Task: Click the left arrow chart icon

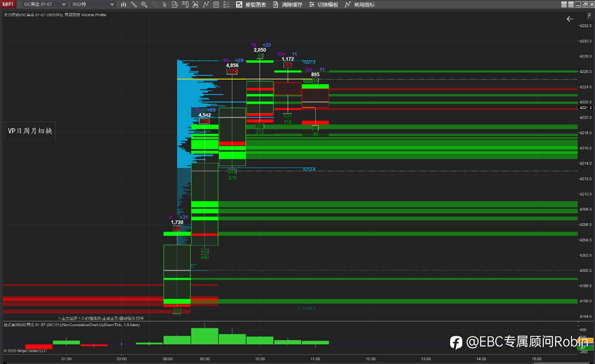Action: point(570,19)
